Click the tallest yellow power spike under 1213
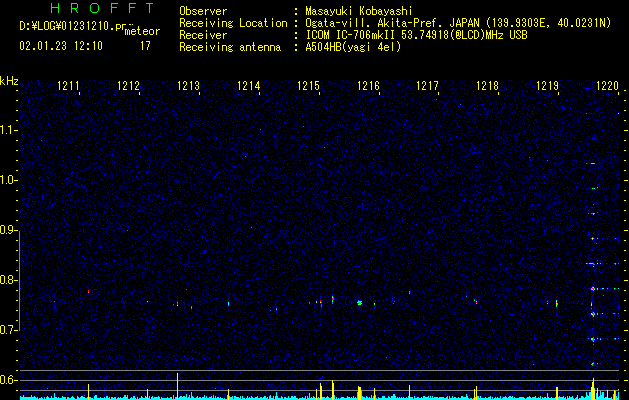 177,386
